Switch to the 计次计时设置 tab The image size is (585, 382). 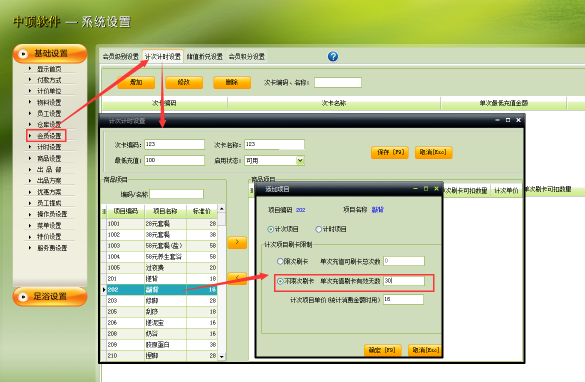(163, 57)
